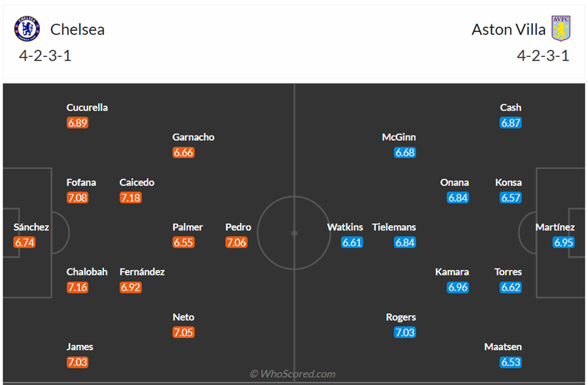This screenshot has width=588, height=385.
Task: Select player name Garnacho
Action: (193, 137)
